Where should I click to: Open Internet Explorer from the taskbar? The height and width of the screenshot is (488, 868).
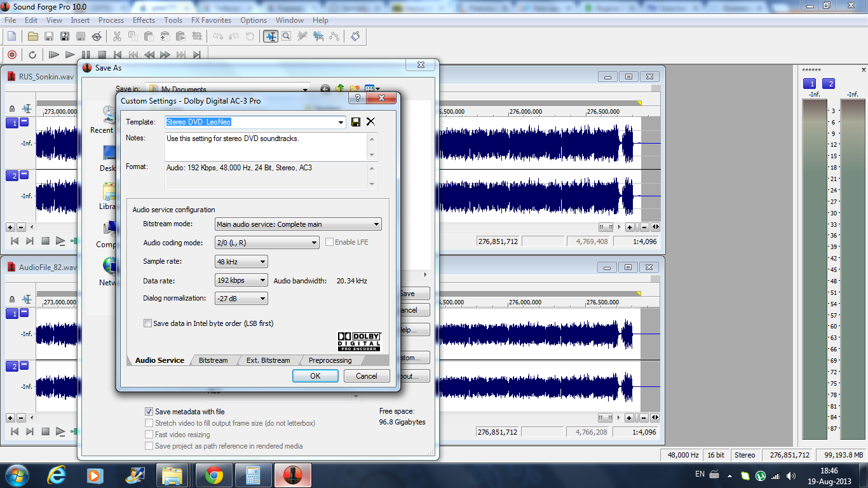(x=57, y=475)
